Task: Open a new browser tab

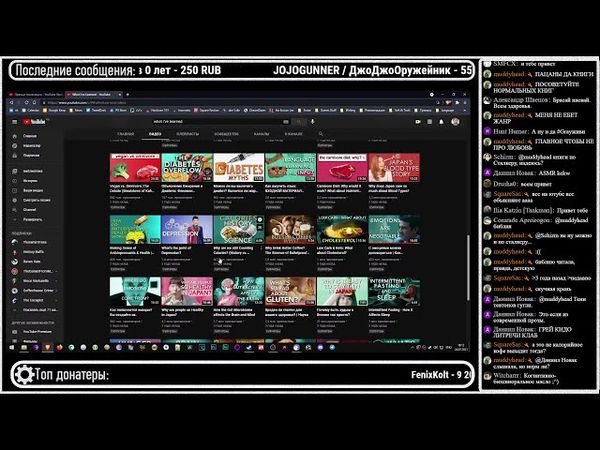Action: (x=127, y=94)
